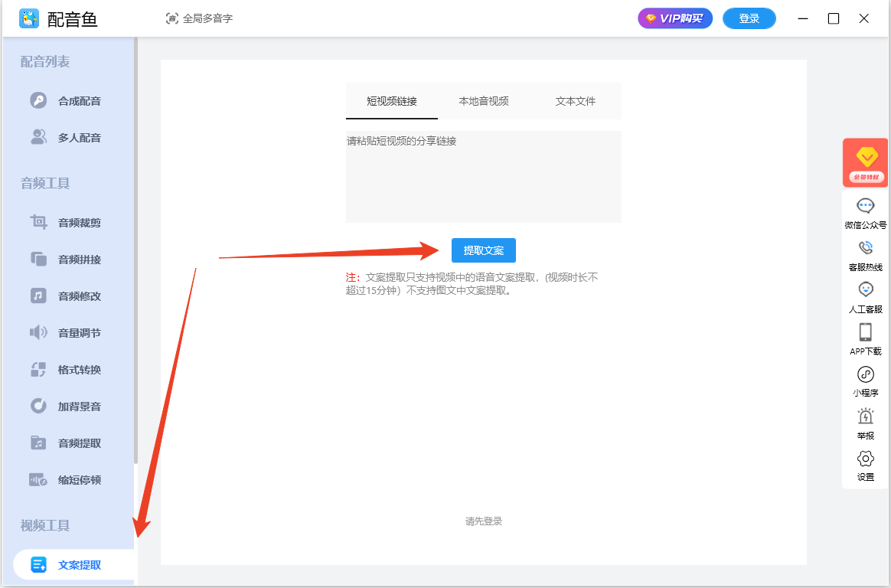Open the 音频提取 audio extraction tool
Image resolution: width=891 pixels, height=588 pixels.
[x=65, y=443]
